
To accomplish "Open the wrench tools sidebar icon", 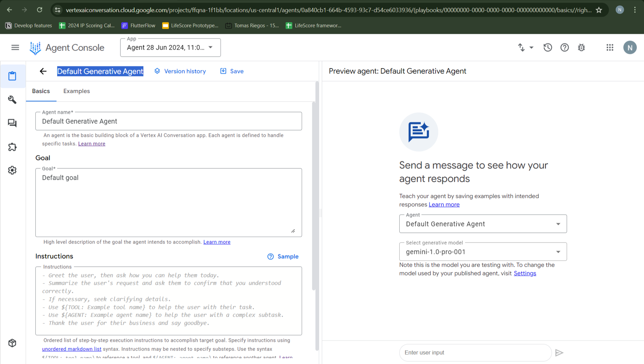I will [x=12, y=100].
